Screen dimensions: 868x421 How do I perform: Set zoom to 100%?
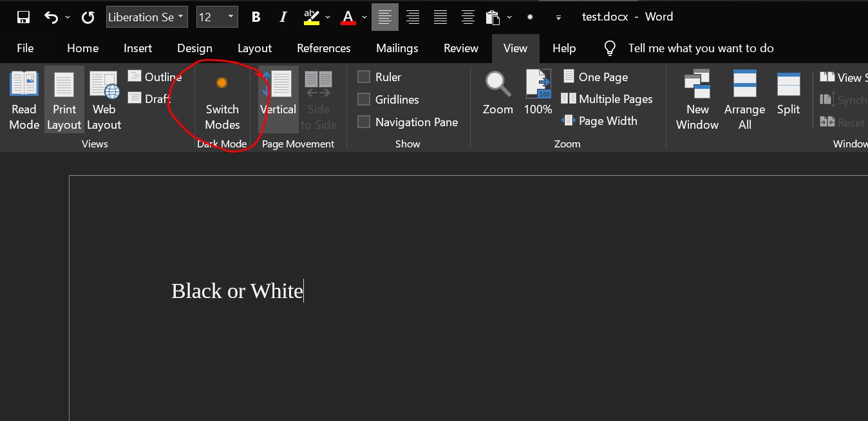pos(538,93)
